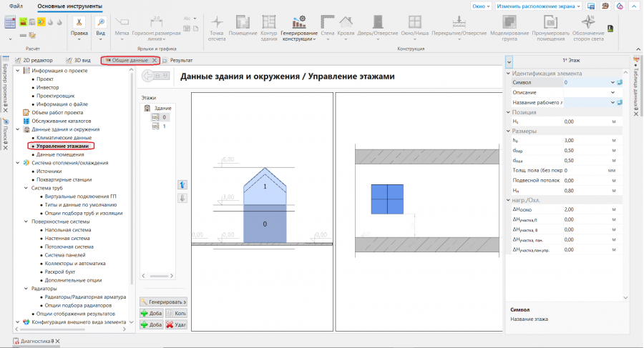Collapse the Размеры properties section

[509, 131]
